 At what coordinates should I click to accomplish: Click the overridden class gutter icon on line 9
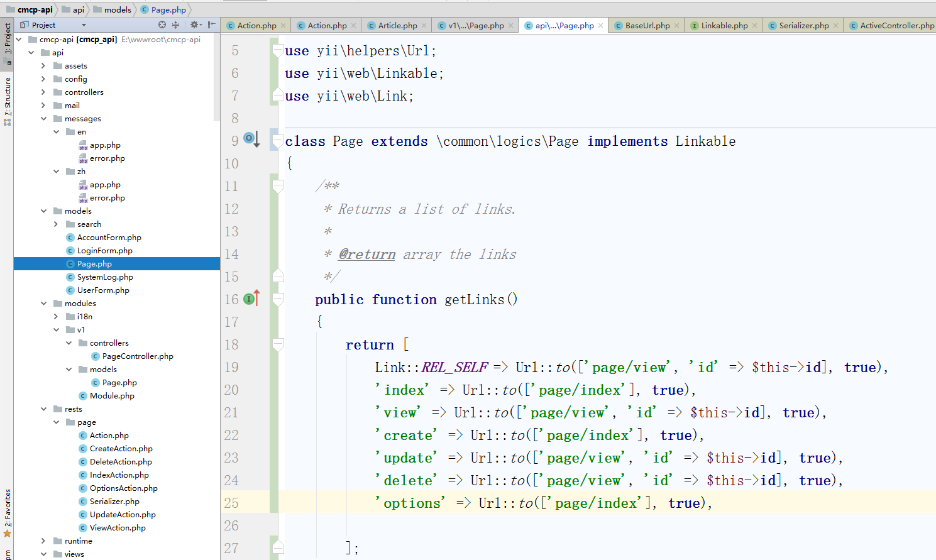(250, 139)
